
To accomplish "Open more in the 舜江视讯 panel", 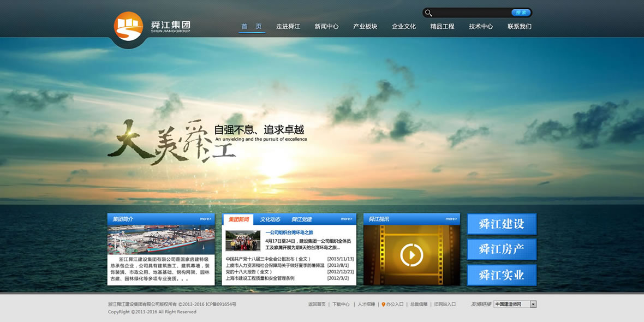I will pos(451,219).
